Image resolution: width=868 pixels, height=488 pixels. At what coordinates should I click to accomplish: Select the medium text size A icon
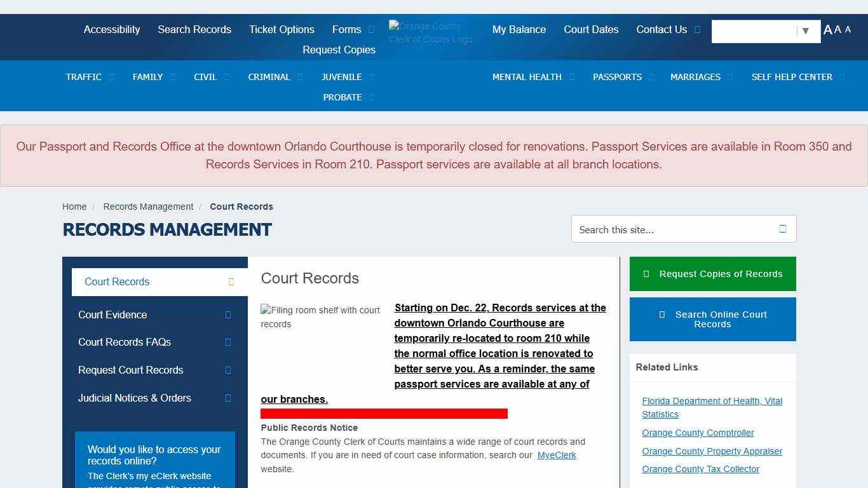(x=837, y=29)
